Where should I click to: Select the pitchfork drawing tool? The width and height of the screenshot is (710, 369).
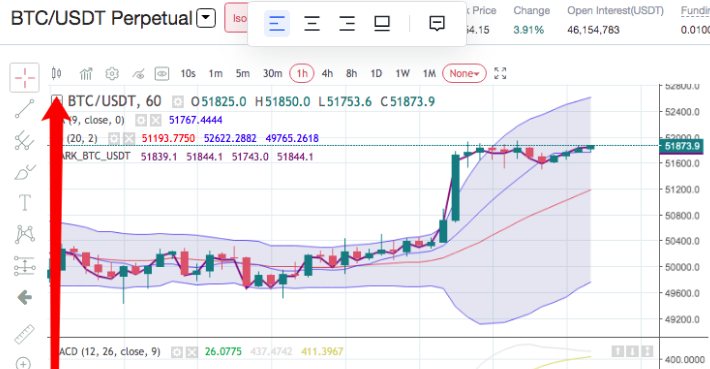24,140
